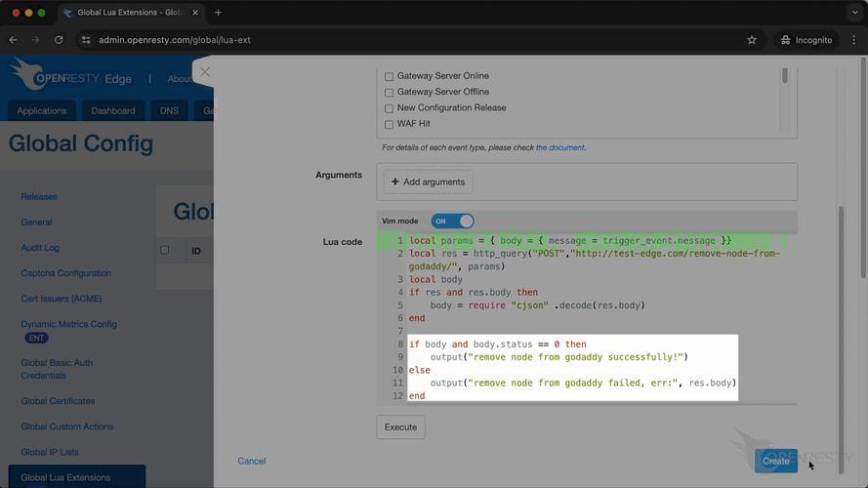The height and width of the screenshot is (488, 868).
Task: Check the Gateway Server Offline checkbox
Action: 389,93
